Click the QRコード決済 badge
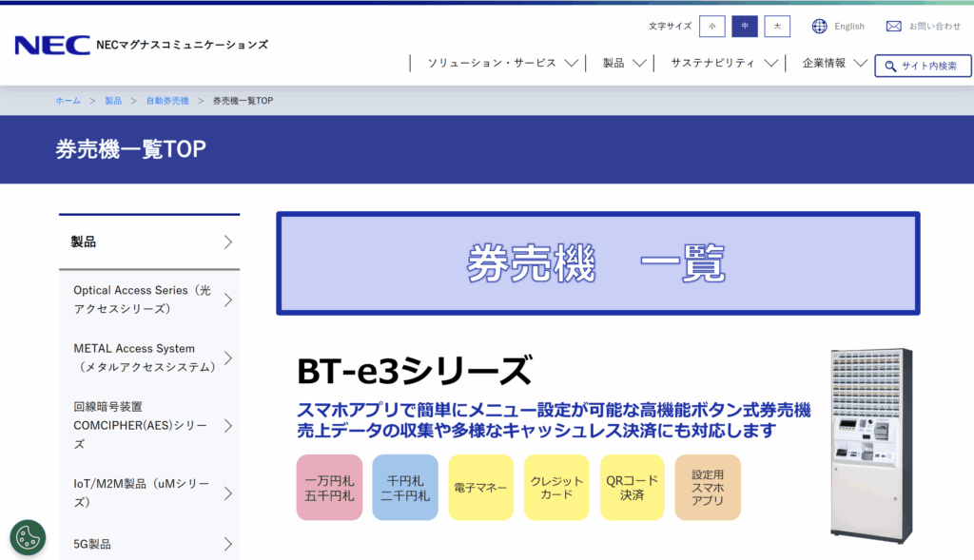The height and width of the screenshot is (560, 974). [x=632, y=488]
